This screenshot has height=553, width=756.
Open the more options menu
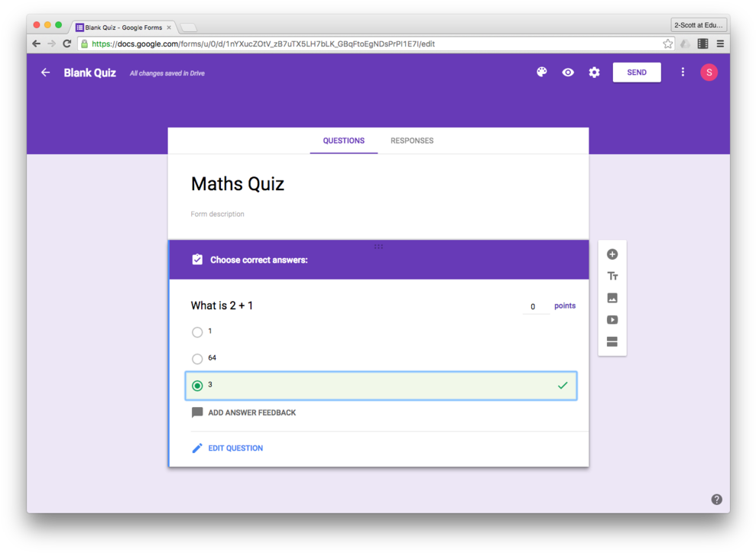pos(683,72)
